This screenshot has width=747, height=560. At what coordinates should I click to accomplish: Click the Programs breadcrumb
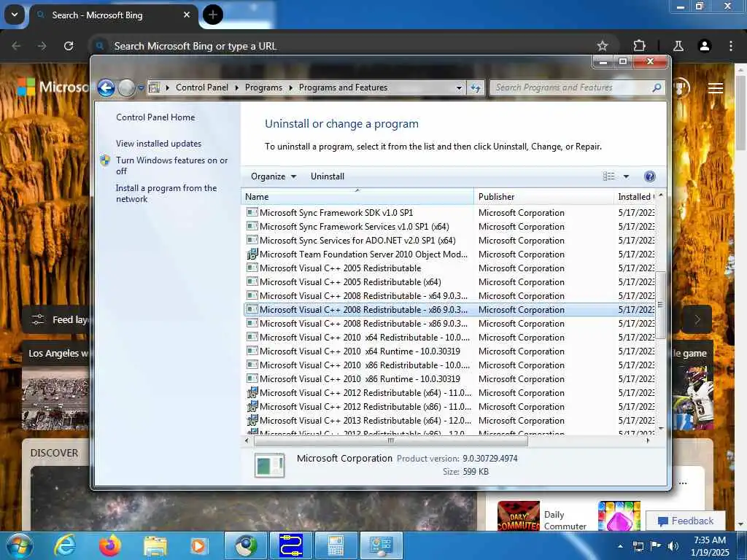point(263,87)
